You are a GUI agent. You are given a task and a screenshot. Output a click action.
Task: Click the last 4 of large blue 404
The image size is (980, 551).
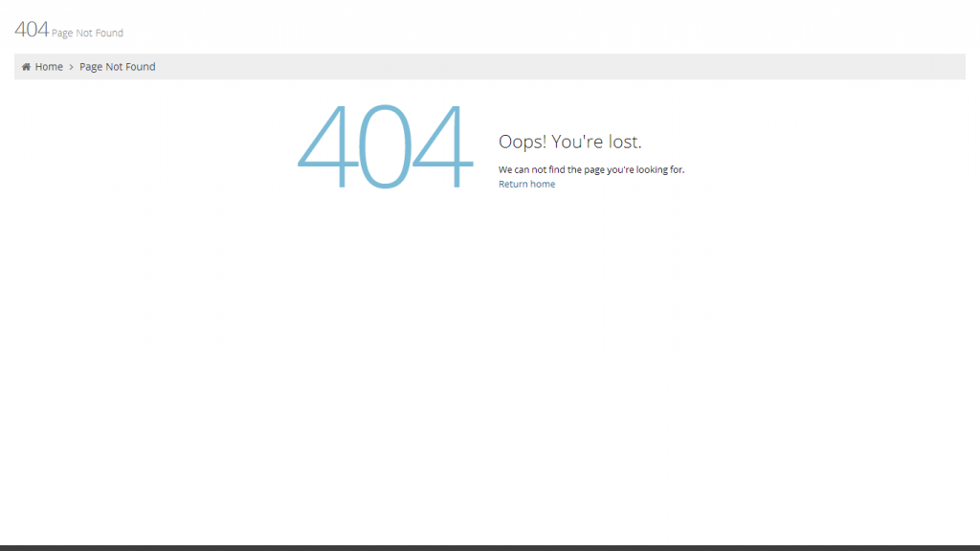(442, 145)
